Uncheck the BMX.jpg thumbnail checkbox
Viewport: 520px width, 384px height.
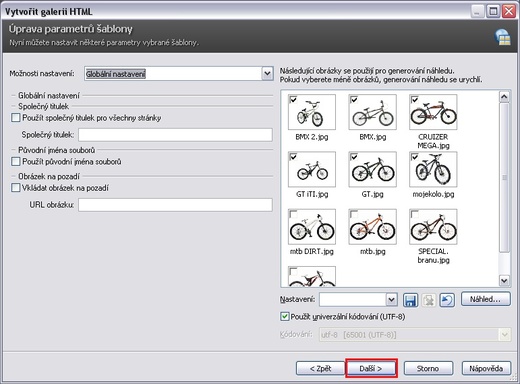pos(354,99)
